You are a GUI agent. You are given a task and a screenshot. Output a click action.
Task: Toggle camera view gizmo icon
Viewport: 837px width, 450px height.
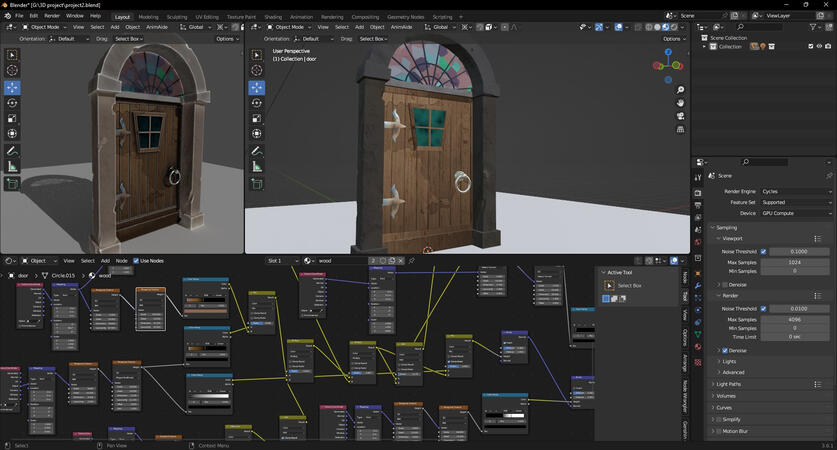point(680,115)
